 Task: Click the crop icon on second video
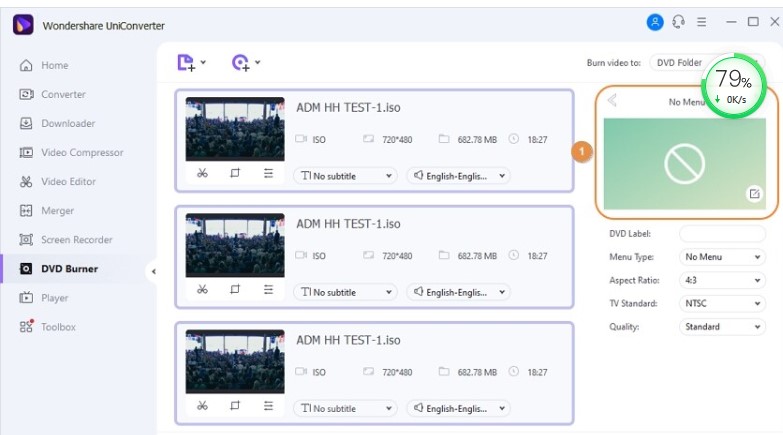tap(235, 290)
